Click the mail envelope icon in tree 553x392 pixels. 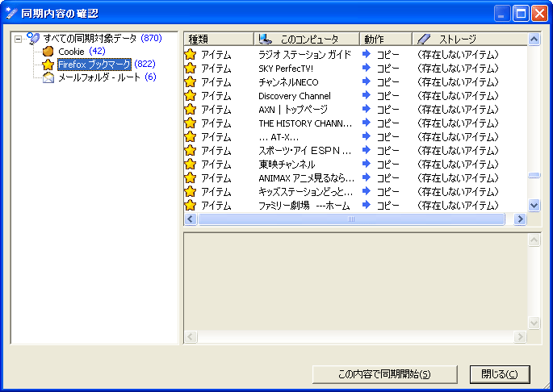click(48, 77)
